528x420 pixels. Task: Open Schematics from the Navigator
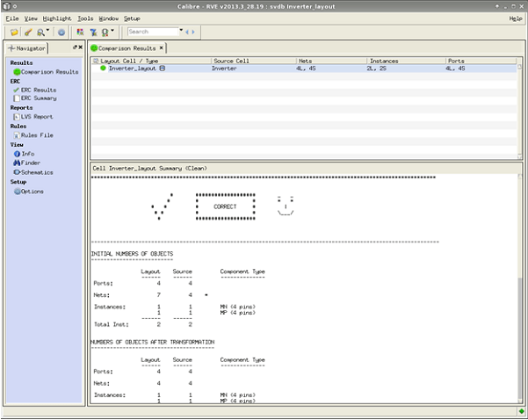(x=36, y=173)
